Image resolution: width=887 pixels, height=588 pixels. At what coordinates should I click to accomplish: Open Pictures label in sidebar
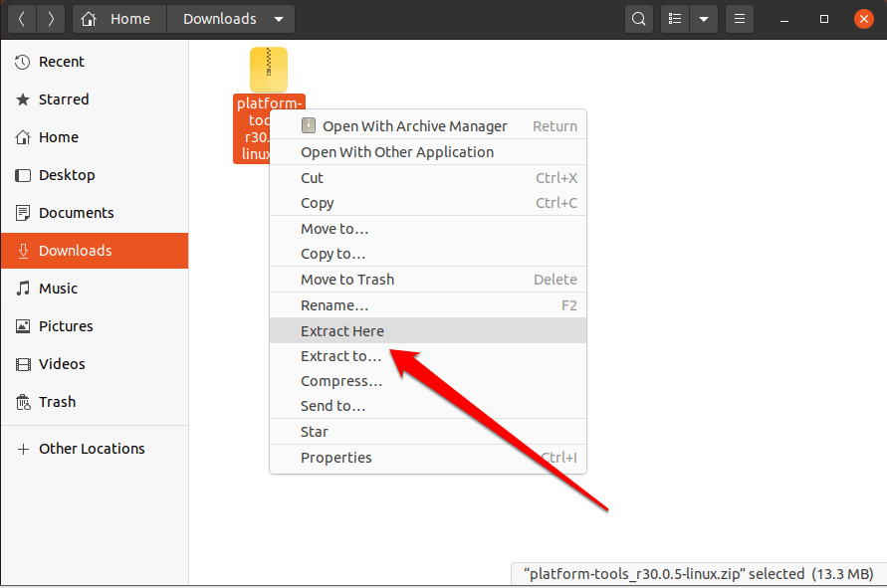coord(66,326)
